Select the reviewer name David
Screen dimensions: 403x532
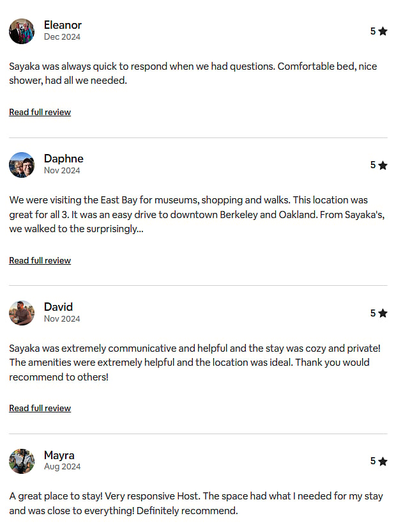point(58,307)
